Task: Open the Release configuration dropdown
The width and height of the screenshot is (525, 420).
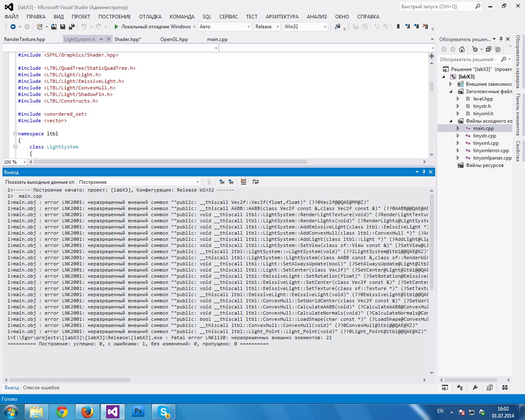Action: click(x=267, y=27)
